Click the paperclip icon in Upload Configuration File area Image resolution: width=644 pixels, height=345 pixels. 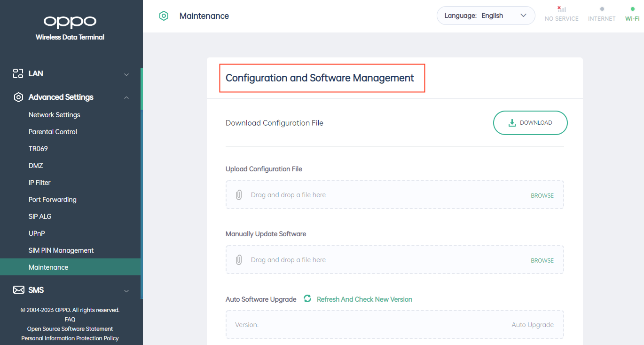click(x=238, y=194)
